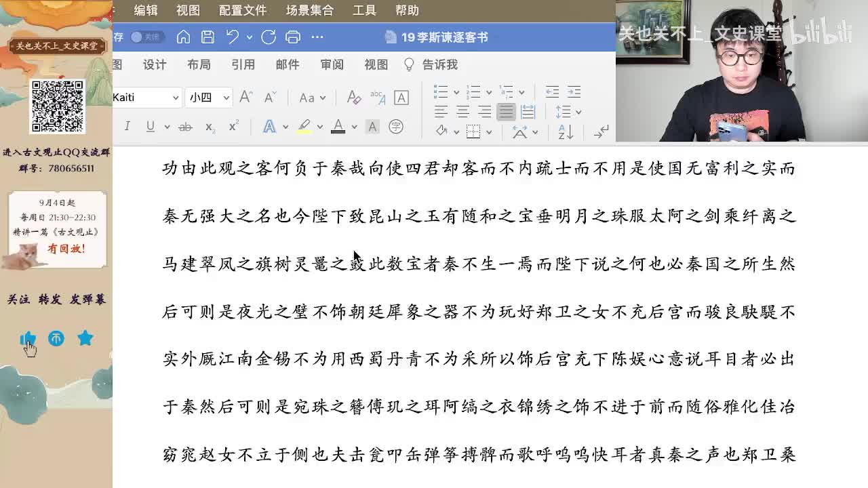The width and height of the screenshot is (868, 488).
Task: Open the 场景集合 menu
Action: tap(309, 10)
